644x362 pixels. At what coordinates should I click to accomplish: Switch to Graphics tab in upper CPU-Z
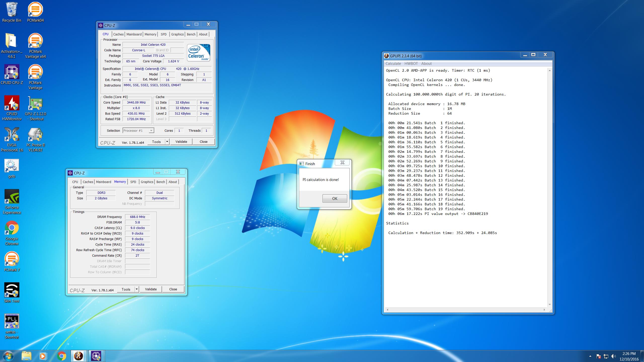point(177,34)
